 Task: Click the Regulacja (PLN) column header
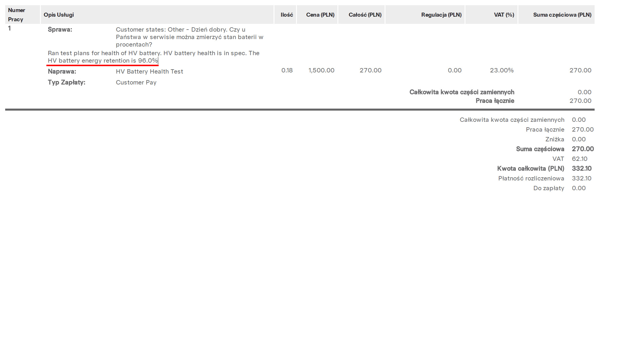coord(441,15)
